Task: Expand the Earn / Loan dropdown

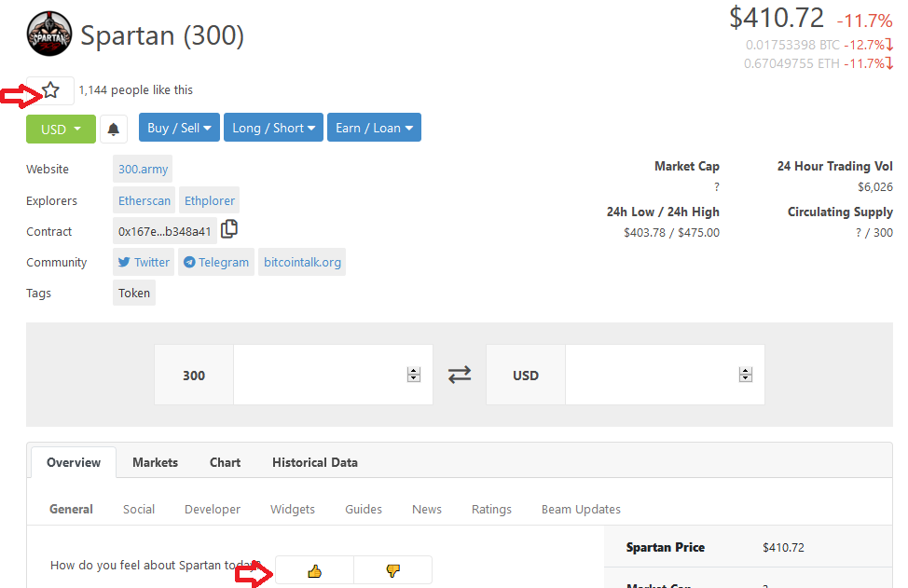Action: point(374,128)
